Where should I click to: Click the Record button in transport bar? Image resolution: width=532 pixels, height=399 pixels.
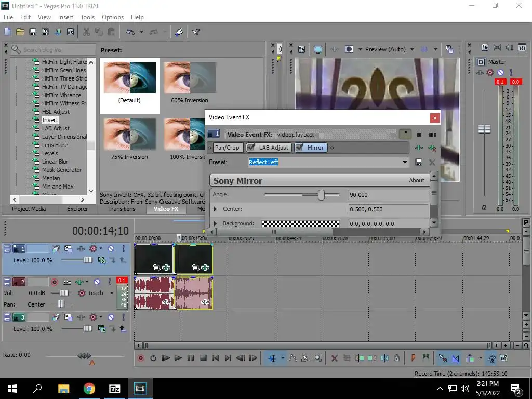141,358
